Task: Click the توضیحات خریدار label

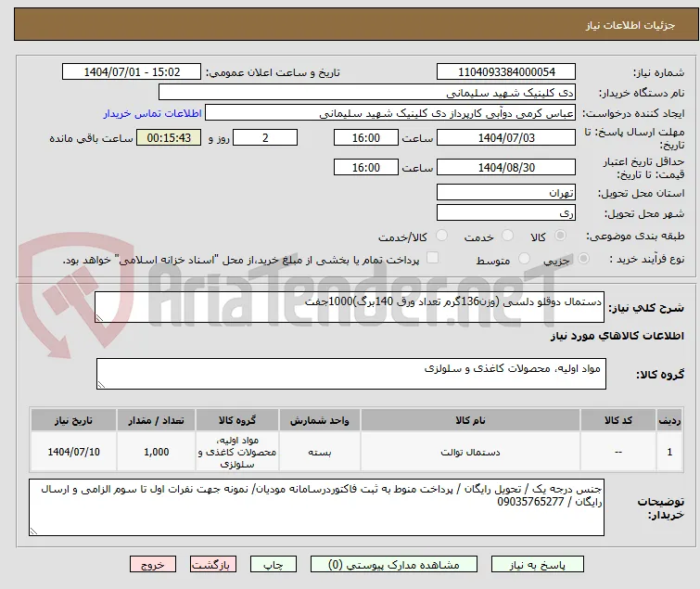Action: [x=661, y=508]
